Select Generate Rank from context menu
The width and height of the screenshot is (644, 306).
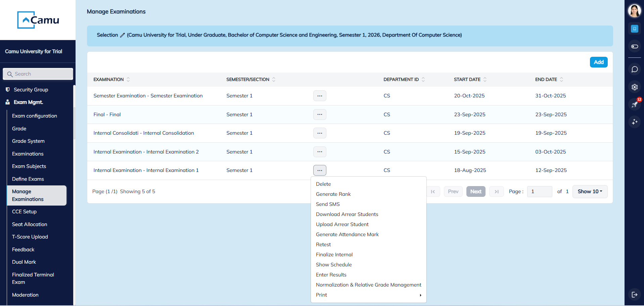[333, 194]
